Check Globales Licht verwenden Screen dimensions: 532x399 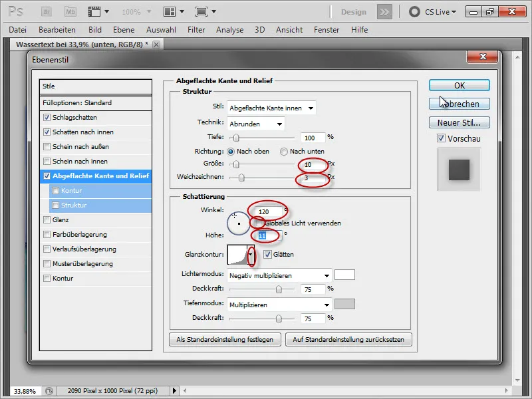pyautogui.click(x=259, y=223)
